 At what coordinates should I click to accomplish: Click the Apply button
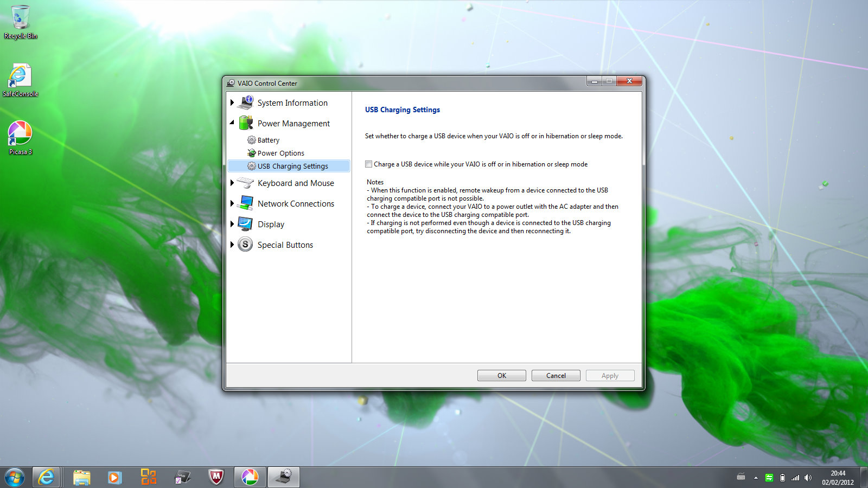coord(610,375)
